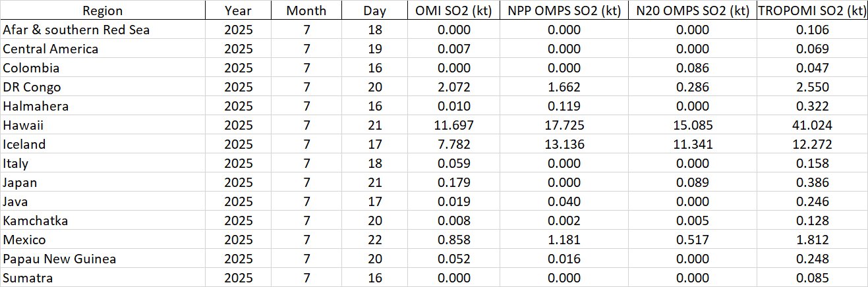Click Mexico's day value 22
The height and width of the screenshot is (287, 868).
[x=374, y=240]
